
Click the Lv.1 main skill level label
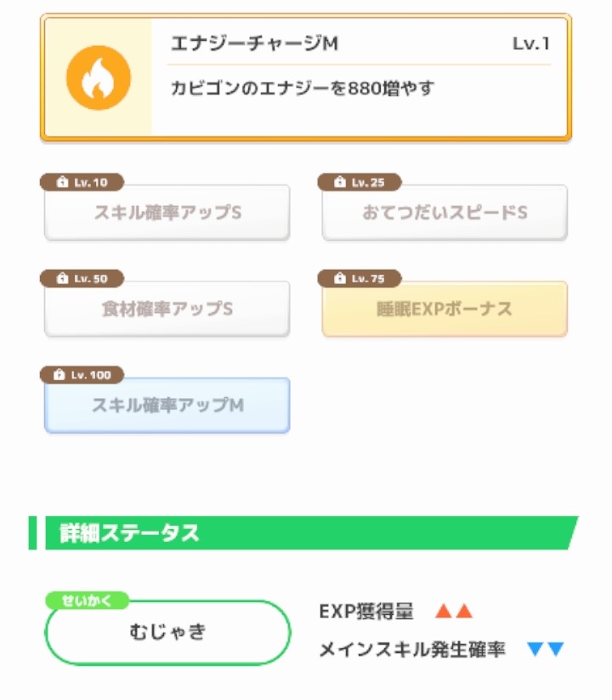530,44
